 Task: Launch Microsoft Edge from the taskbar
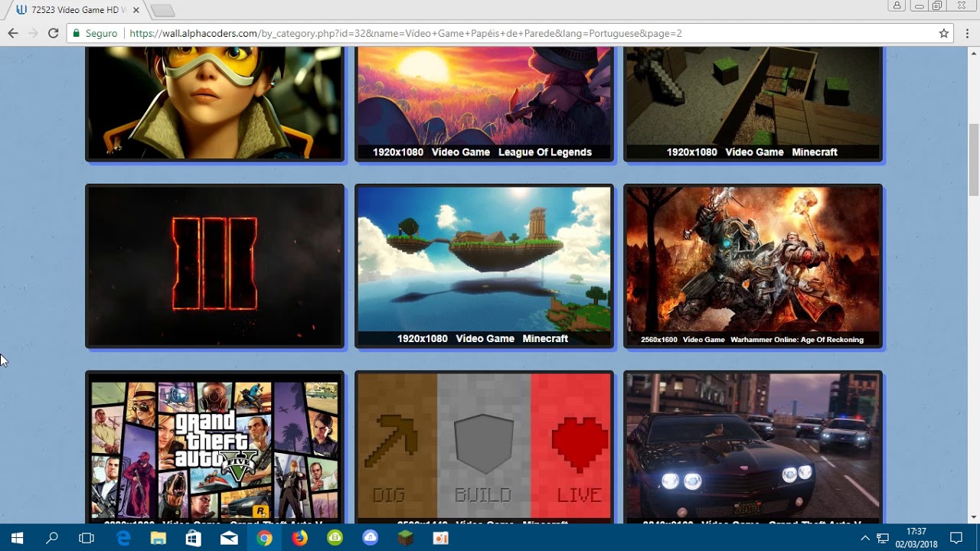click(x=123, y=538)
